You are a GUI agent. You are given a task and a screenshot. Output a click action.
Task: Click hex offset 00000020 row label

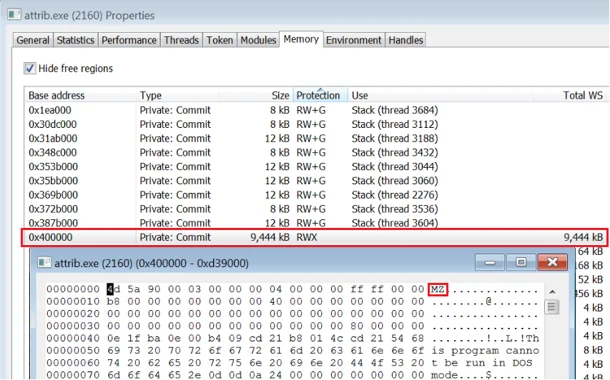73,313
